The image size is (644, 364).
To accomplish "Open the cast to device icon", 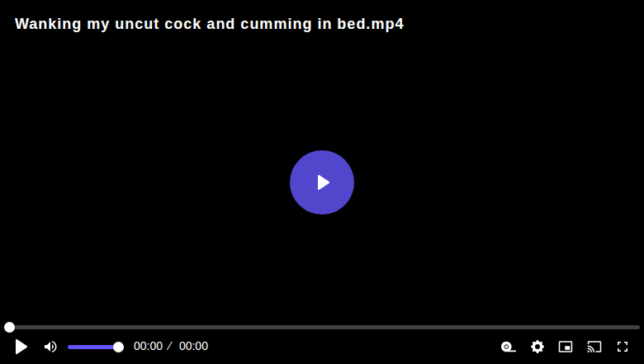I will (x=594, y=347).
